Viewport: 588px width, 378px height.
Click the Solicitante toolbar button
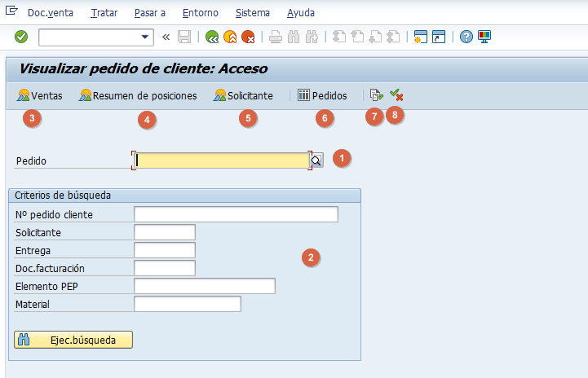click(243, 95)
